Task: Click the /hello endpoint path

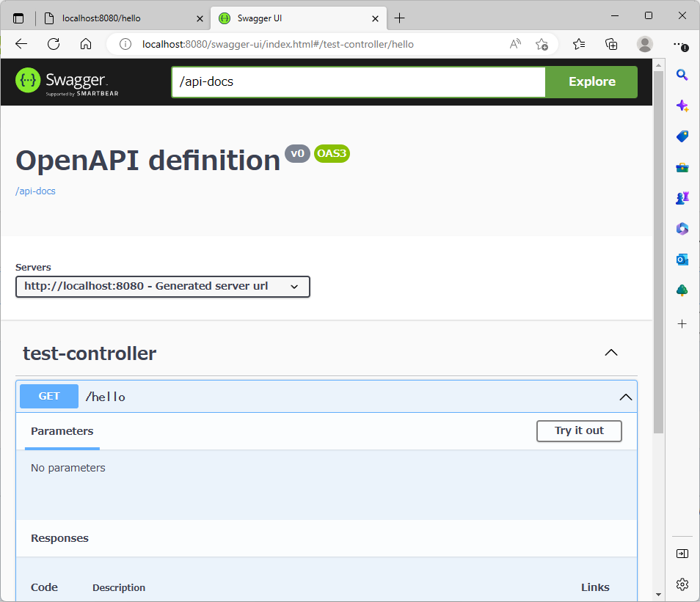Action: (x=106, y=397)
